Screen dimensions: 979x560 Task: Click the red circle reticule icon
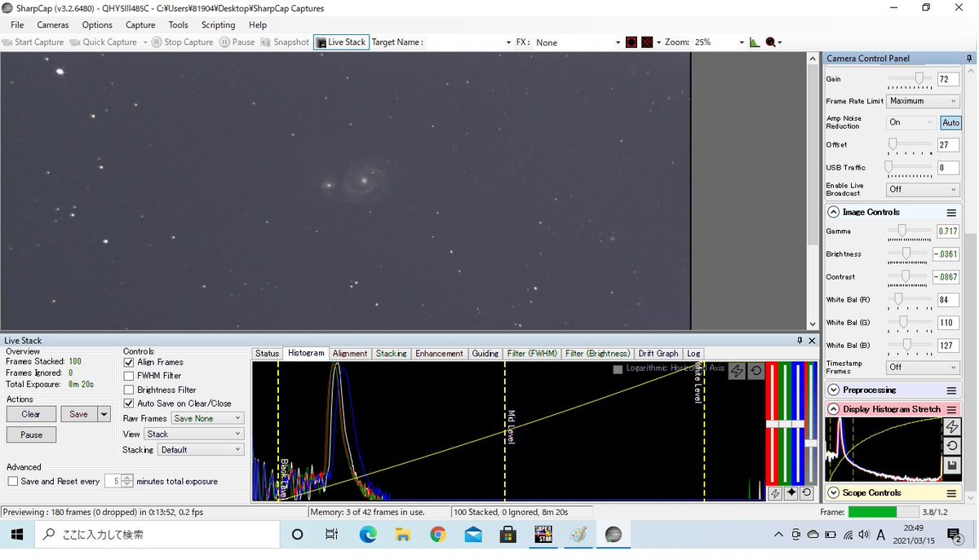click(631, 42)
